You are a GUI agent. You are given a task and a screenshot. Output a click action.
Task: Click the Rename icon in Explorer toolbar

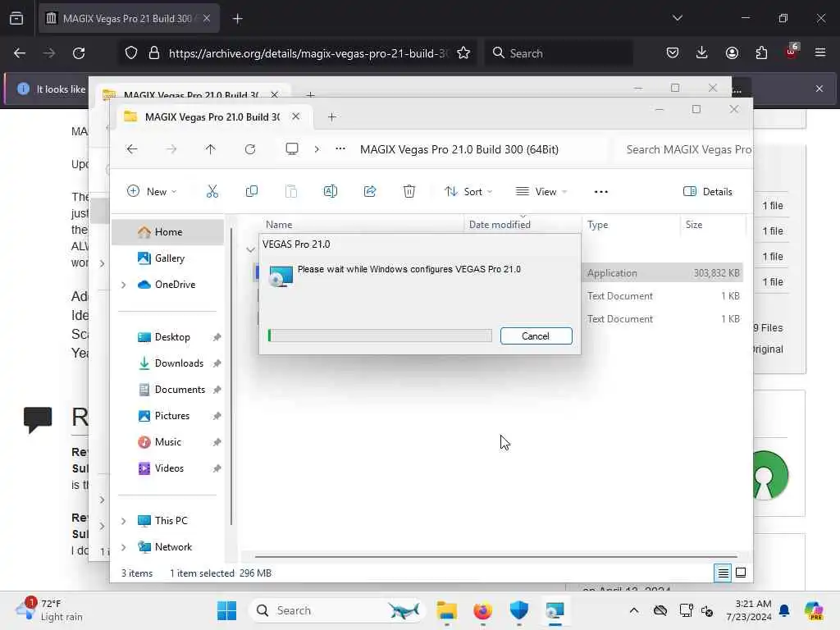coord(331,191)
